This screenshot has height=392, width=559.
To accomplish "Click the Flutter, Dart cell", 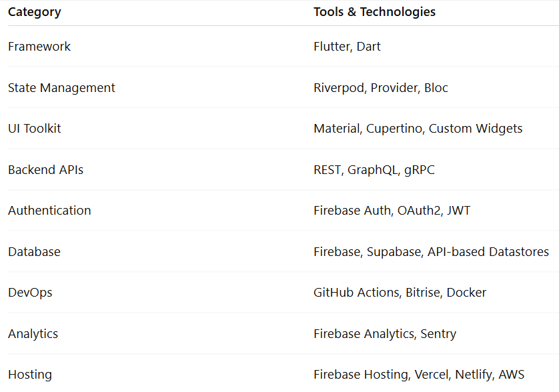I will (x=347, y=47).
